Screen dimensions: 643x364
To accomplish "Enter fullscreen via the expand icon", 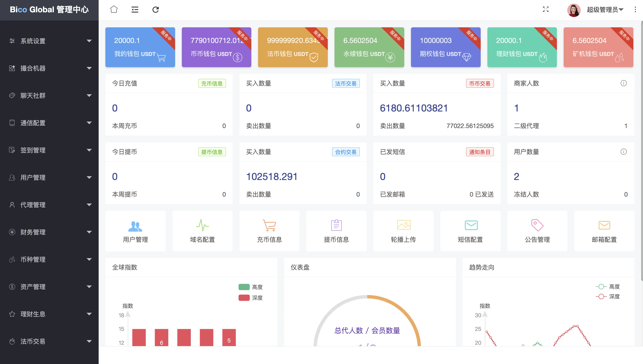I will click(x=546, y=9).
